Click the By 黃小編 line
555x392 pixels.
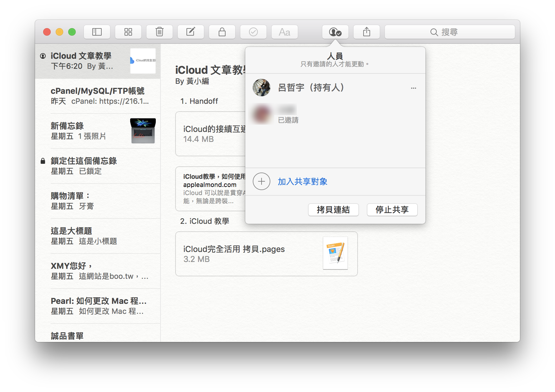tap(192, 81)
